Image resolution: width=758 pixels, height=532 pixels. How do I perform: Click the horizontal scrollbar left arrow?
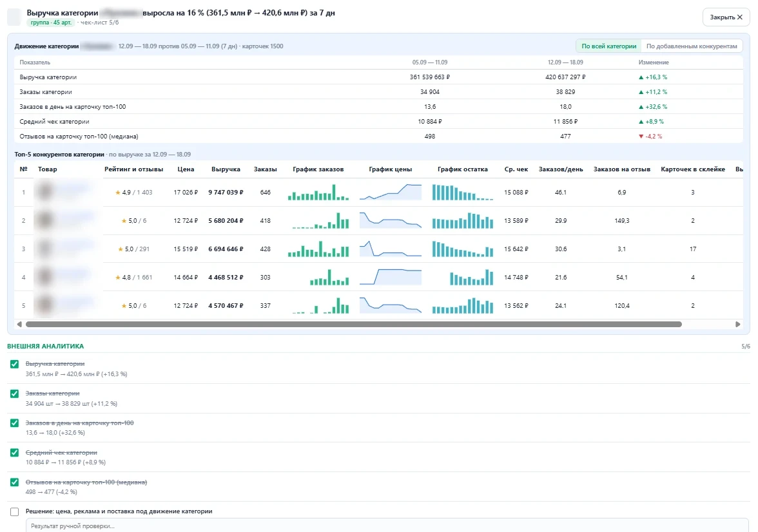tap(19, 324)
